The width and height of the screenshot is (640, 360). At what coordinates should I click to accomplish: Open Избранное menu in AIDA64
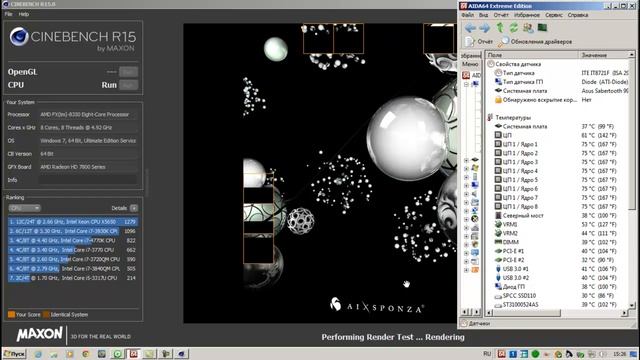click(527, 15)
